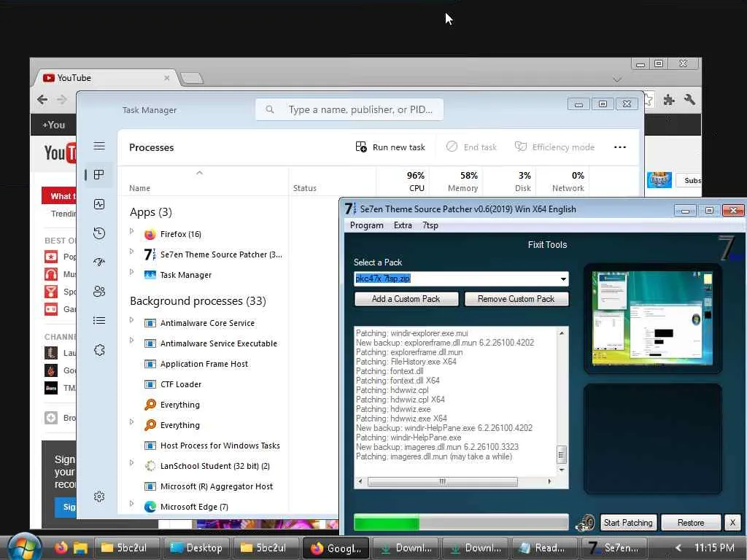
Task: Click the extensions puzzle icon in browser
Action: [669, 99]
